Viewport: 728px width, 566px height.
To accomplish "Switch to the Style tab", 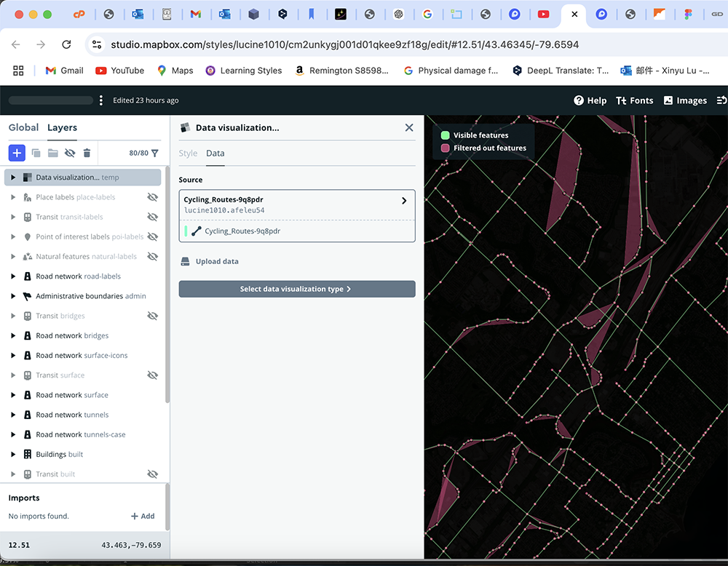I will point(188,154).
